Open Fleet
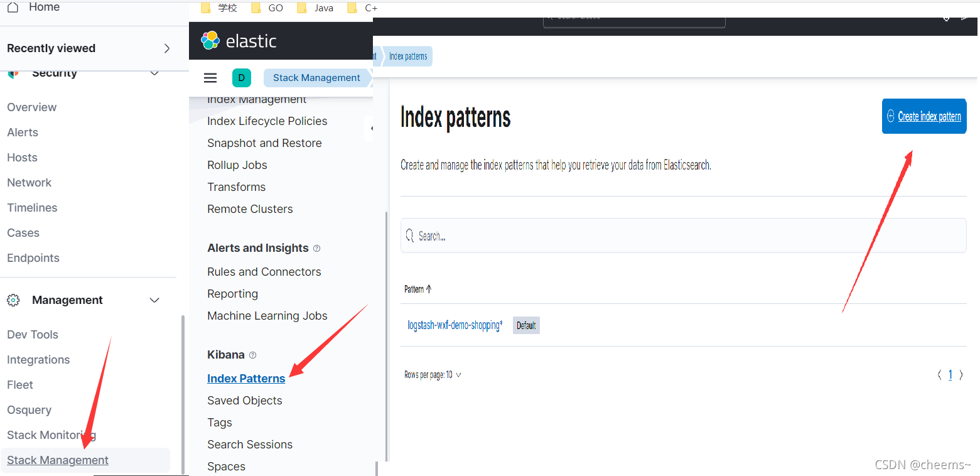The image size is (980, 476). point(20,385)
